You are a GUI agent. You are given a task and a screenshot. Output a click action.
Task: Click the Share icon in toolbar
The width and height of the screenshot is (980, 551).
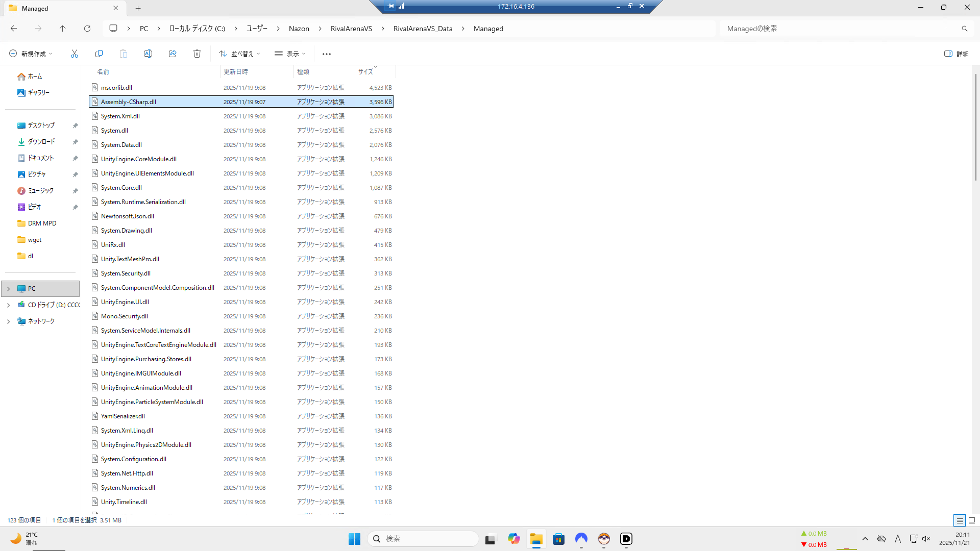173,54
